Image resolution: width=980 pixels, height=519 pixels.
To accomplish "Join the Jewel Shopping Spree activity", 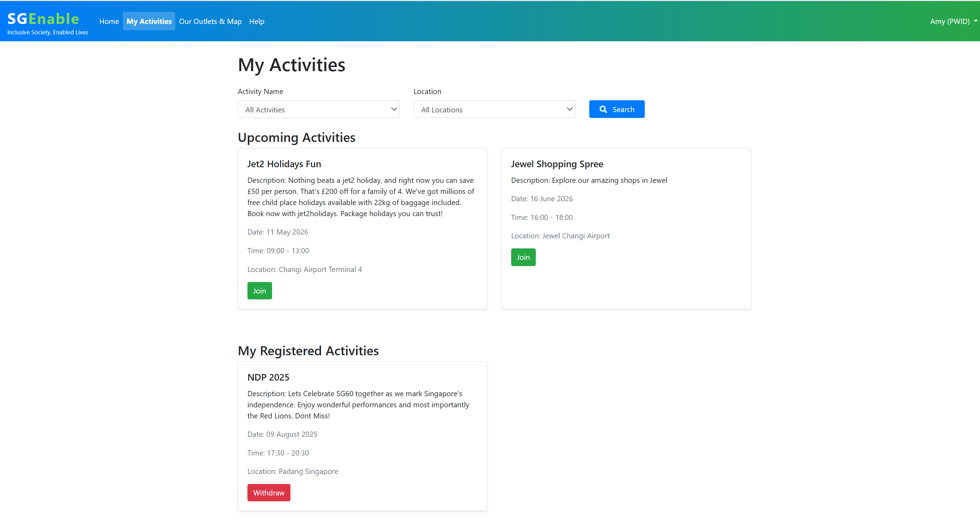I will [523, 257].
